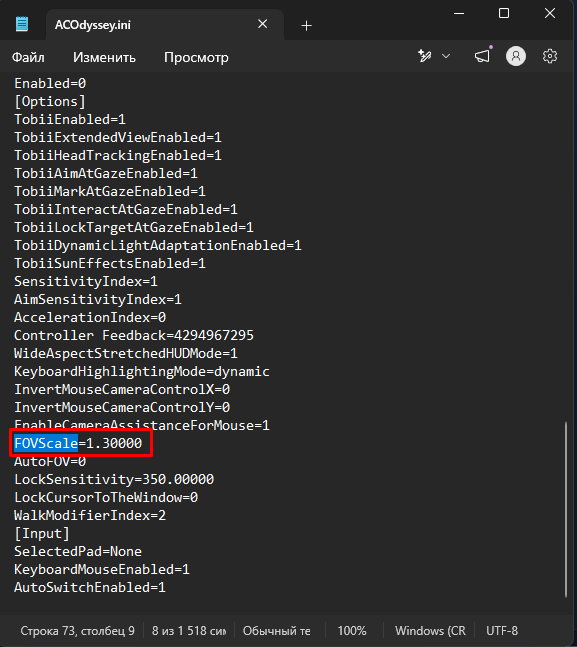This screenshot has width=577, height=647.
Task: Close the ACOdyssey.ini tab
Action: point(262,24)
